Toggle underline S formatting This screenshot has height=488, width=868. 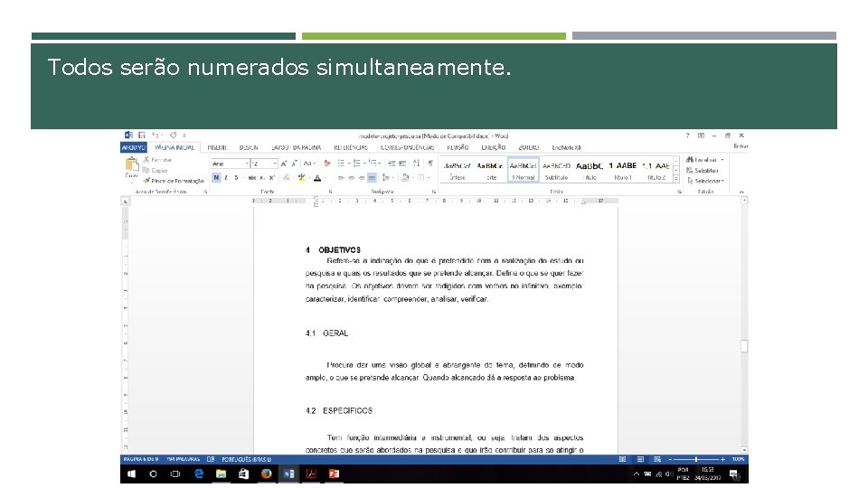[x=237, y=178]
